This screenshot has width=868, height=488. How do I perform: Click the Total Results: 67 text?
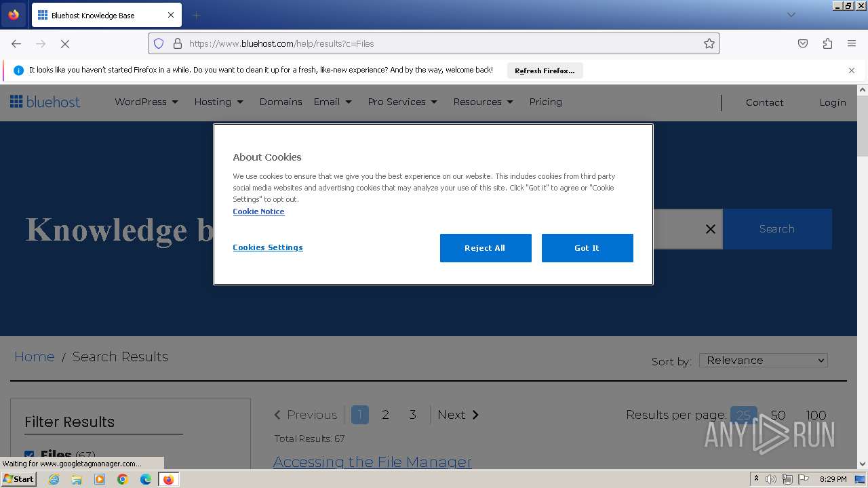pos(309,439)
